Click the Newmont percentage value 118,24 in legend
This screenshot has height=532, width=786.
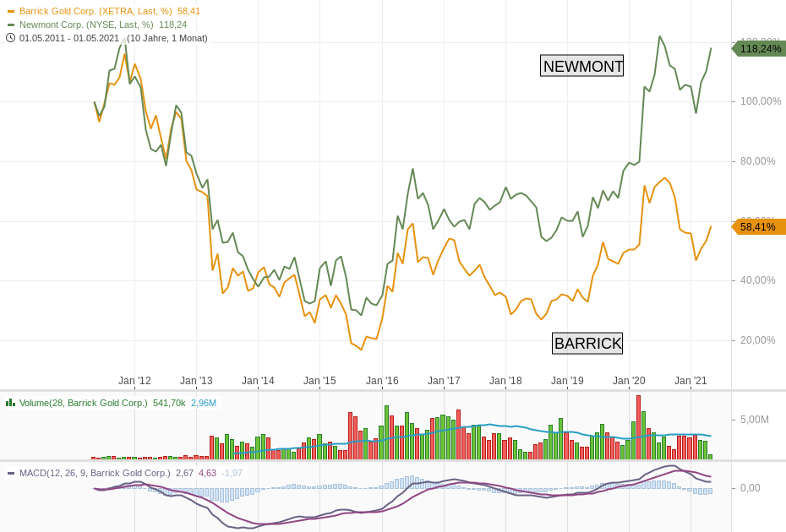[173, 24]
